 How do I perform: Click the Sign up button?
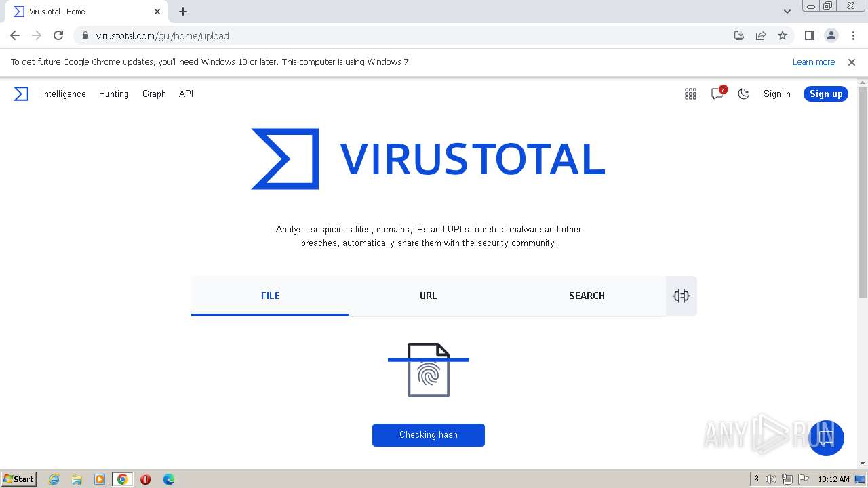pyautogui.click(x=826, y=94)
